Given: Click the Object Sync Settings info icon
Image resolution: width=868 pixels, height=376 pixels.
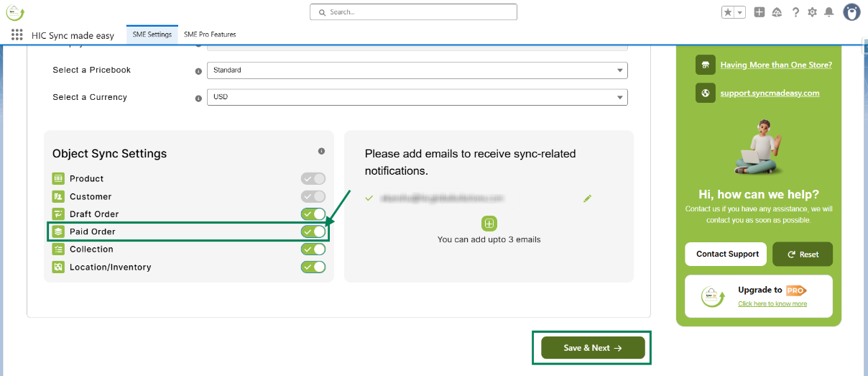Looking at the screenshot, I should click(321, 151).
